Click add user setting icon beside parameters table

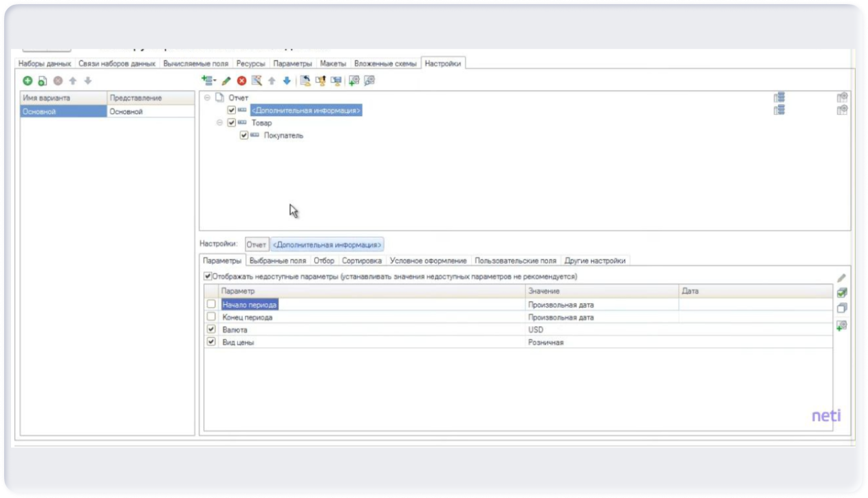842,325
